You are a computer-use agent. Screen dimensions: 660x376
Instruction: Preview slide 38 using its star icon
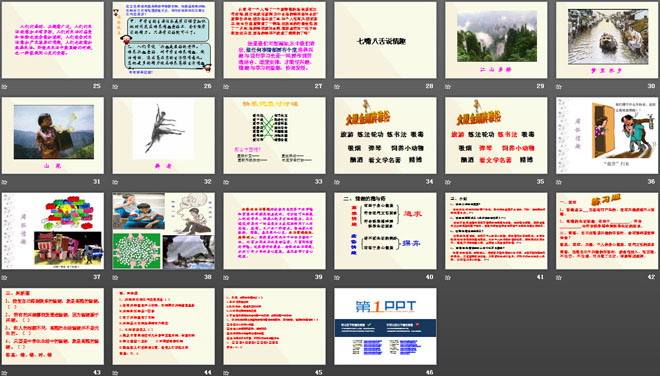click(115, 277)
